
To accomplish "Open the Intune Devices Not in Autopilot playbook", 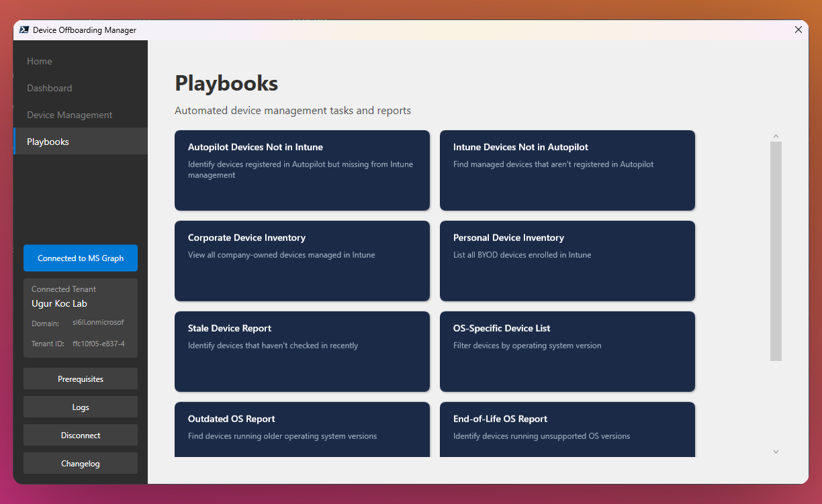I will (x=567, y=170).
